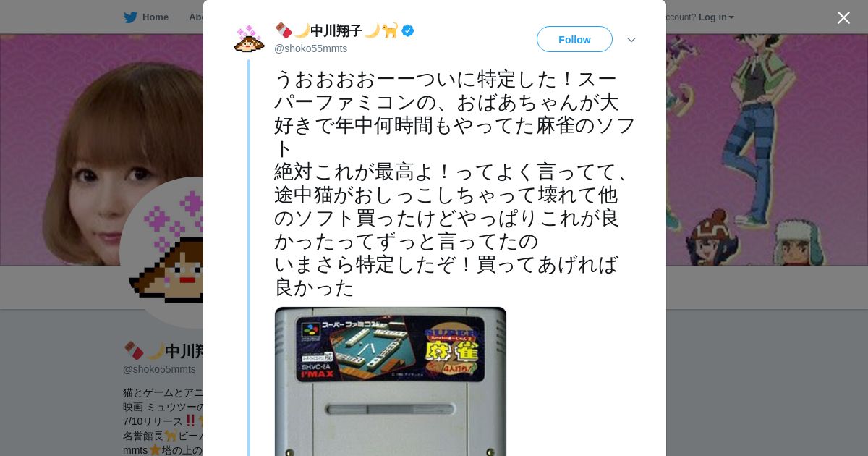Open the Log in dropdown
The height and width of the screenshot is (456, 868).
pyautogui.click(x=716, y=17)
